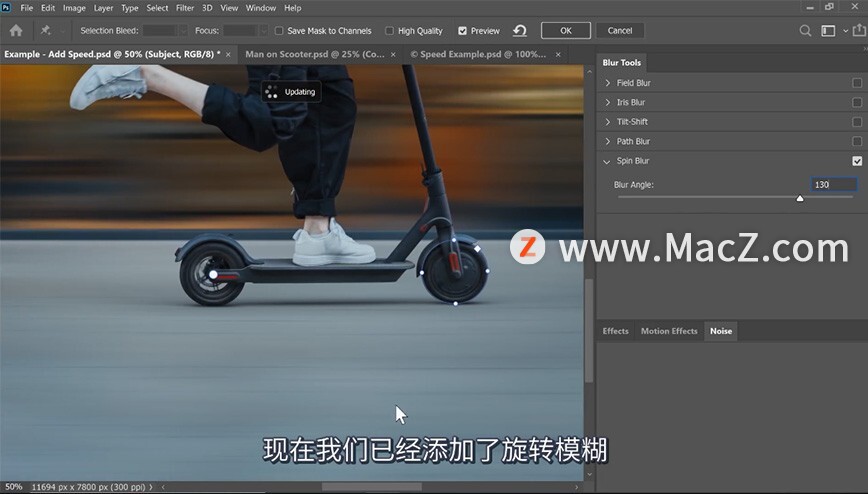Select the Noise tab
Viewport: 868px width, 494px height.
[x=721, y=331]
